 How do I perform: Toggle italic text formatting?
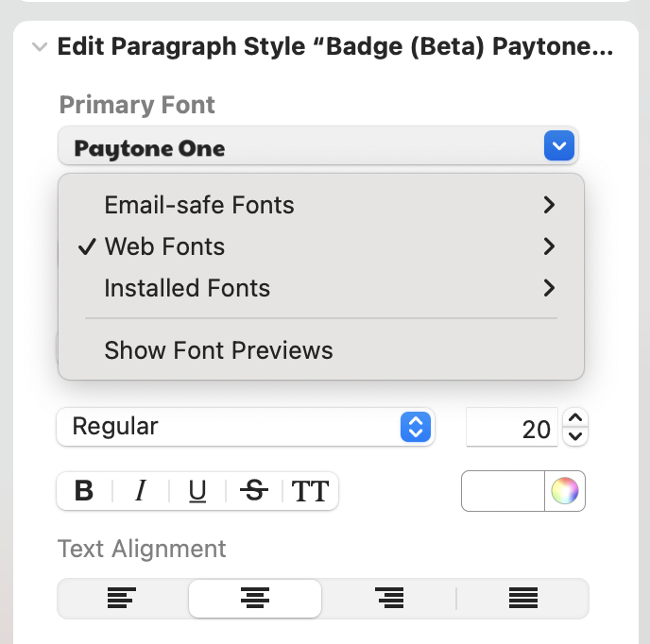point(141,491)
